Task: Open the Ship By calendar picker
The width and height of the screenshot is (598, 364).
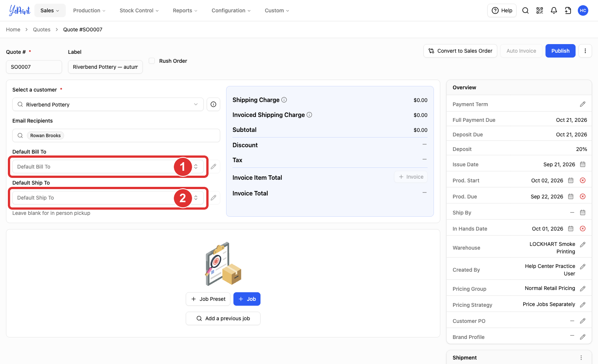Action: tap(583, 213)
